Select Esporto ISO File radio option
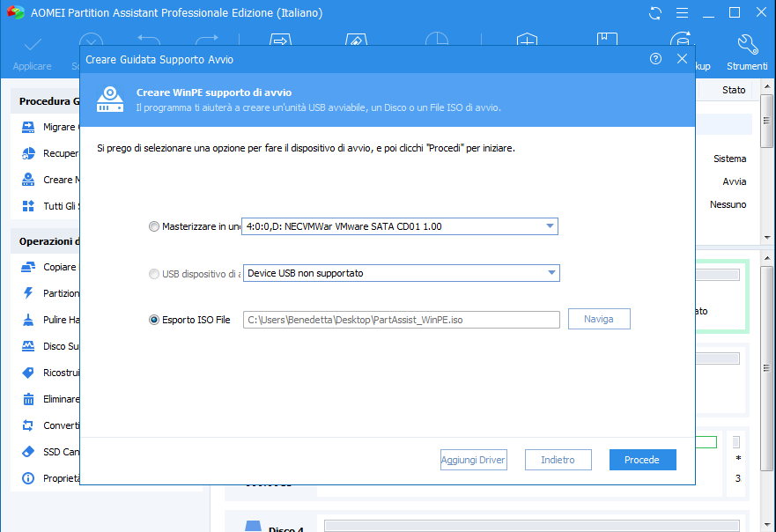Viewport: 776px width, 532px height. [x=154, y=320]
